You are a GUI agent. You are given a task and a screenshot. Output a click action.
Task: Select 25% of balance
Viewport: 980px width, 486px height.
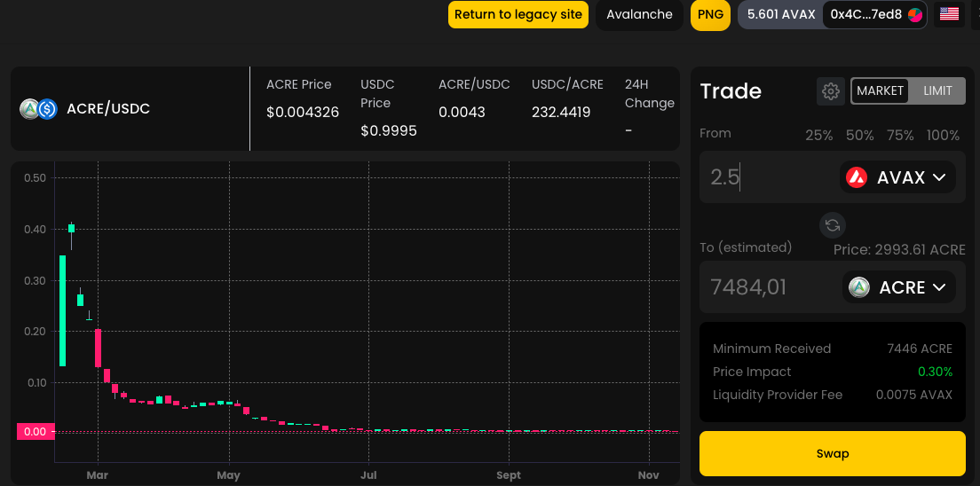click(x=818, y=136)
